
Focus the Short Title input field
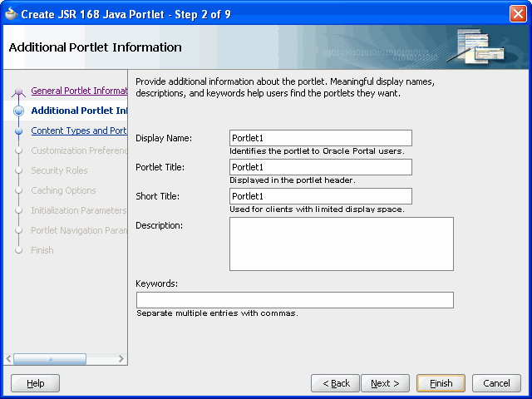point(321,196)
